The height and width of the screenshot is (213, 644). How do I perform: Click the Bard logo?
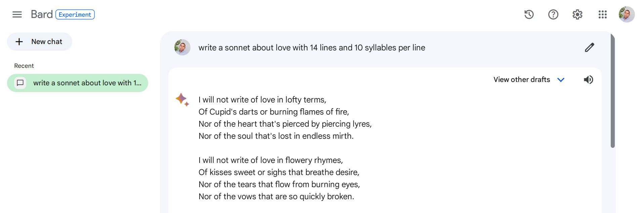click(x=42, y=14)
